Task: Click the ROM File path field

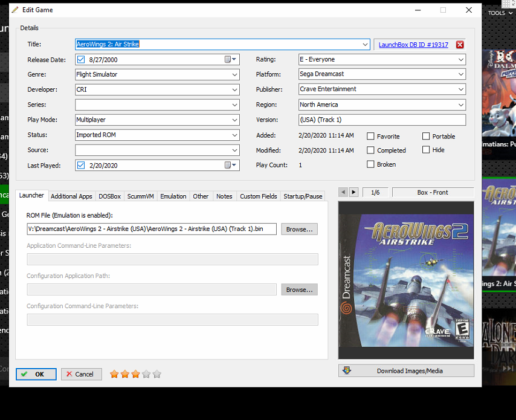Action: (152, 229)
